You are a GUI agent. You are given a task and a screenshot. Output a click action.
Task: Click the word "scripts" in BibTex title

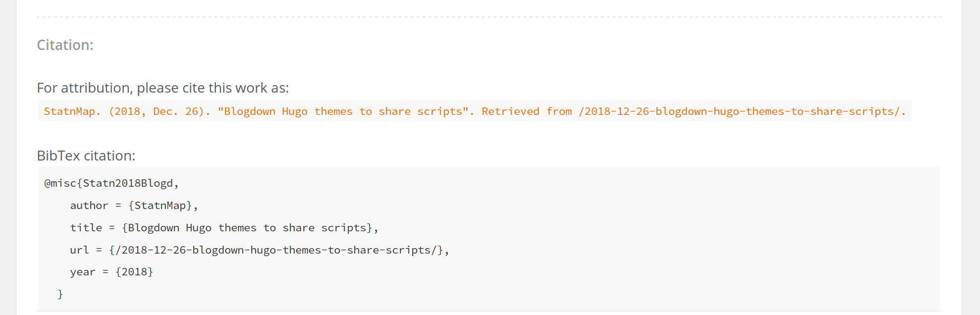[x=343, y=228]
